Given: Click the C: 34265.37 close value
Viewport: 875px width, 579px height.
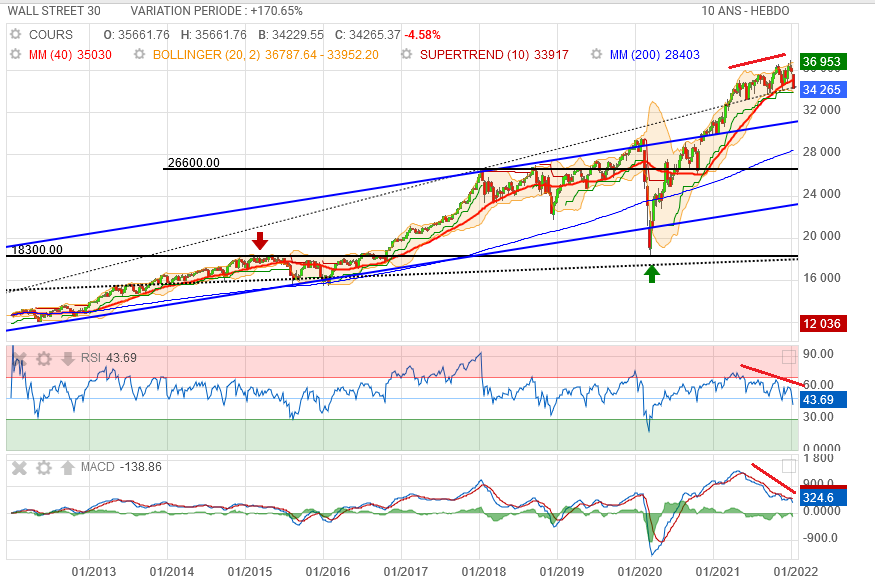Looking at the screenshot, I should point(367,35).
